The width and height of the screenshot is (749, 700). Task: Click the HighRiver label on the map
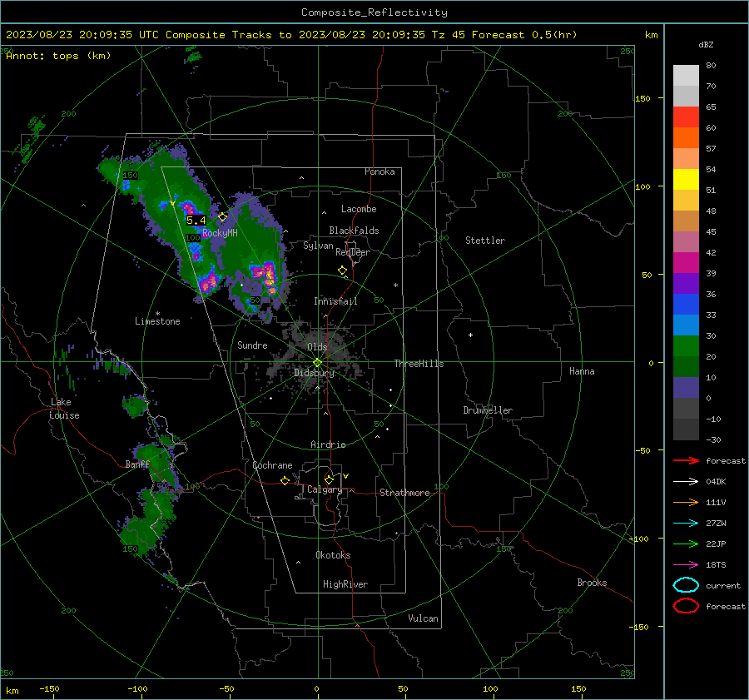click(345, 584)
